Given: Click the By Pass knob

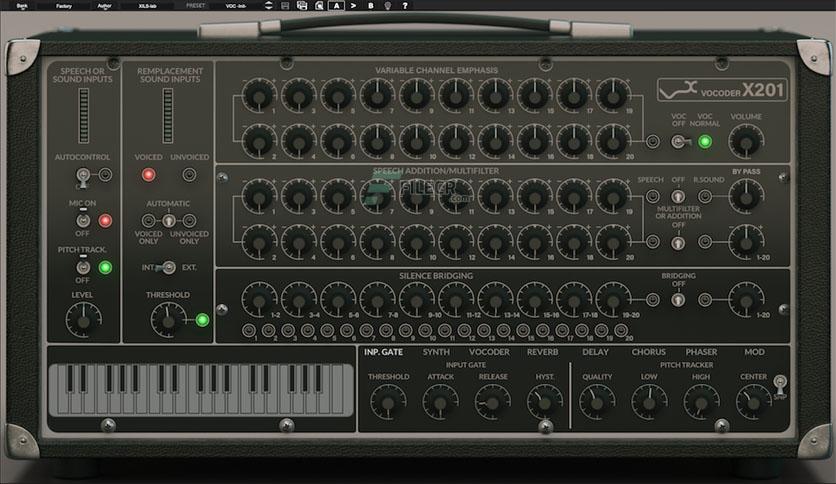Looking at the screenshot, I should 746,197.
